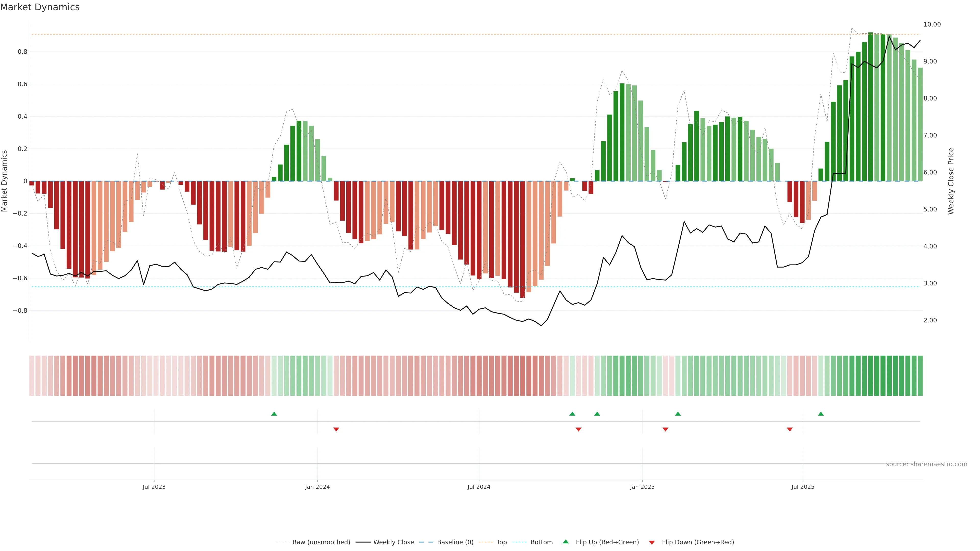
Task: Click the Jul 2024 x-axis label
Action: pos(479,487)
